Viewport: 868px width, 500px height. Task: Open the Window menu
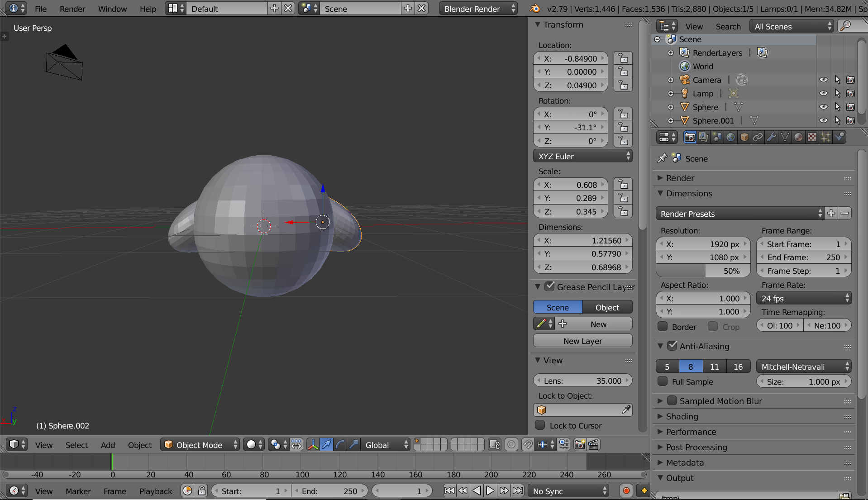(x=112, y=9)
